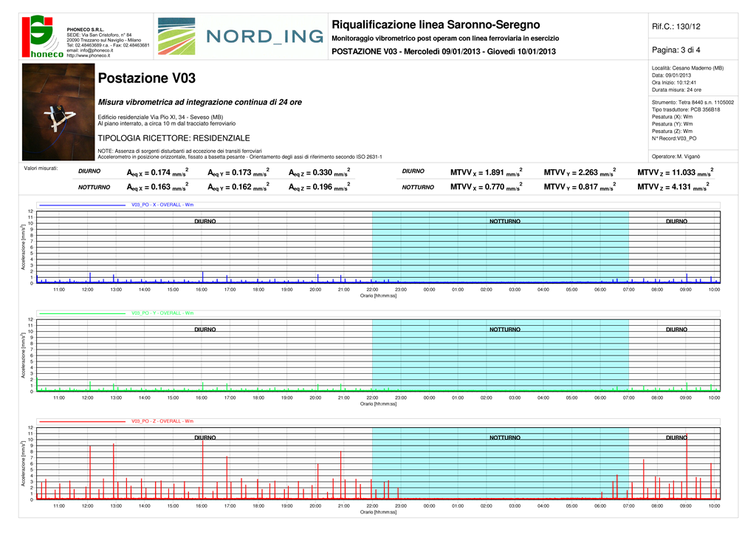
Task: Click the NORD_ING logo
Action: click(241, 37)
